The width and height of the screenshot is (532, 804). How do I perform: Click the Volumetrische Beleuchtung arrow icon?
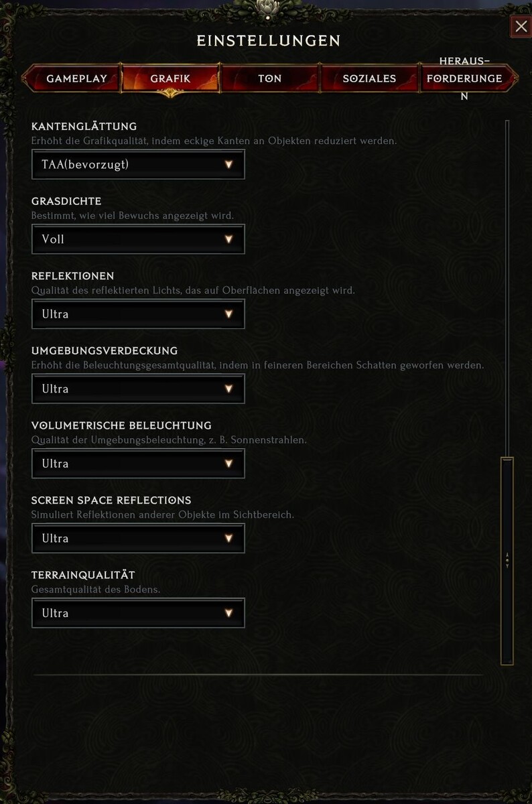click(x=228, y=464)
